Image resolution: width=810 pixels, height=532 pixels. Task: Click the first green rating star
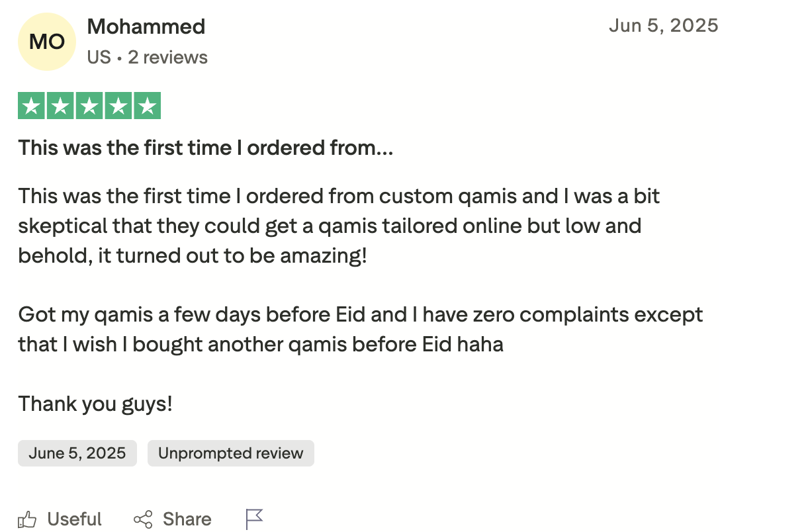tap(31, 107)
